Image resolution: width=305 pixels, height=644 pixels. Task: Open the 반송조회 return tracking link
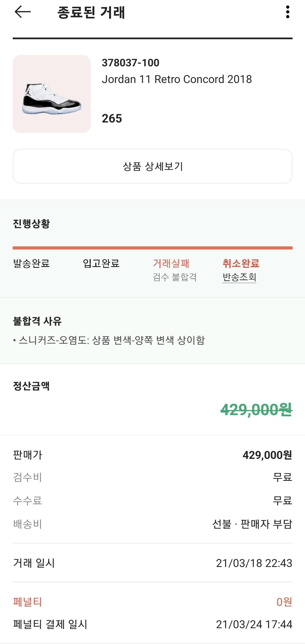(239, 277)
